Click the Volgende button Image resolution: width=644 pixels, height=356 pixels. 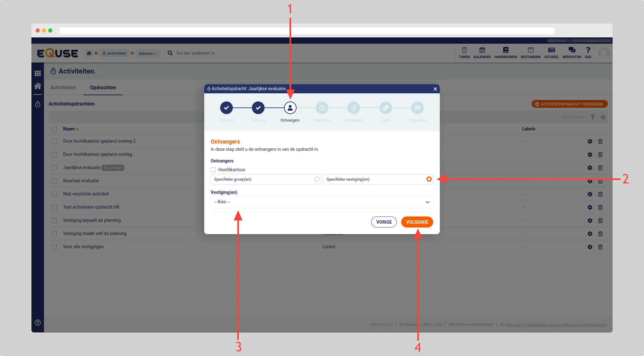417,222
